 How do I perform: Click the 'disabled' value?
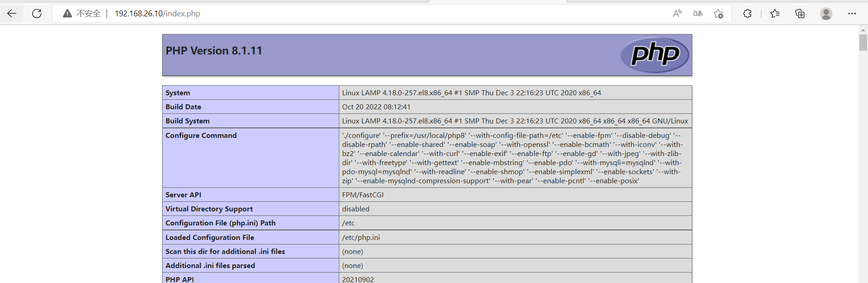pos(356,209)
